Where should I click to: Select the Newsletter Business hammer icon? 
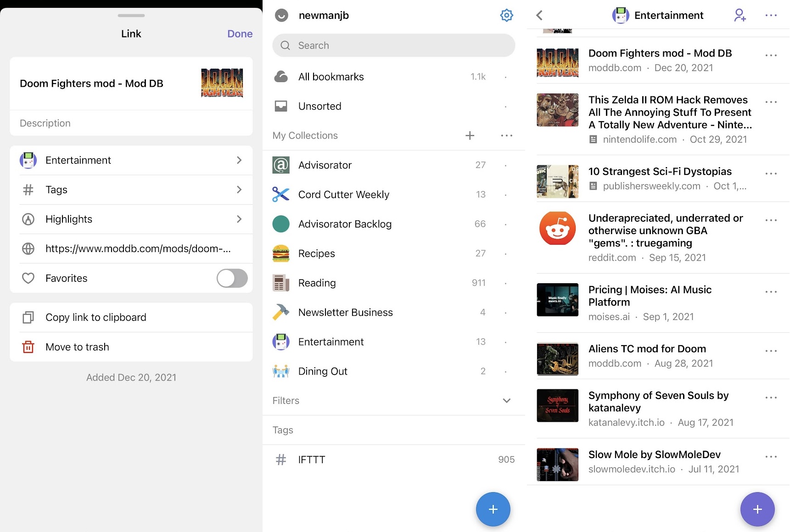[x=281, y=312]
